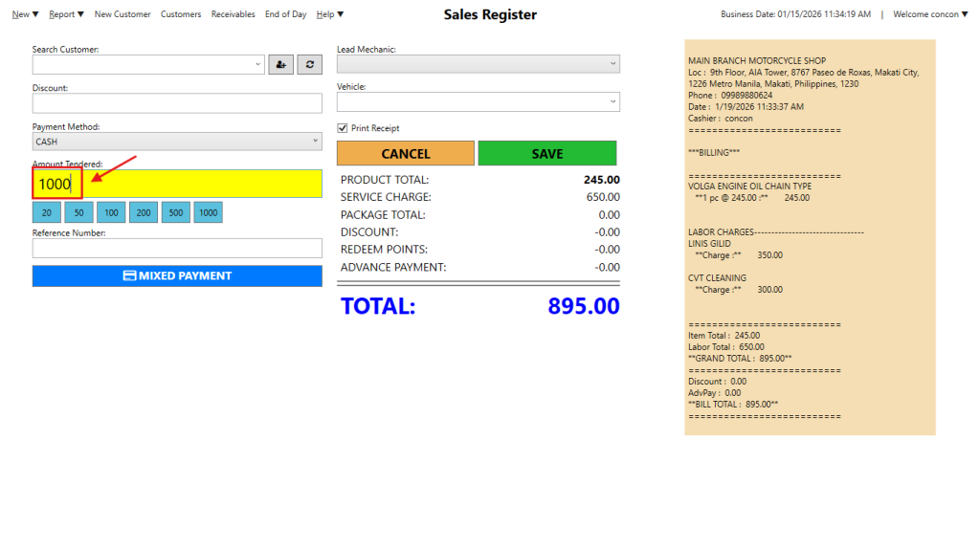
Task: Open the Help menu
Action: coord(329,14)
